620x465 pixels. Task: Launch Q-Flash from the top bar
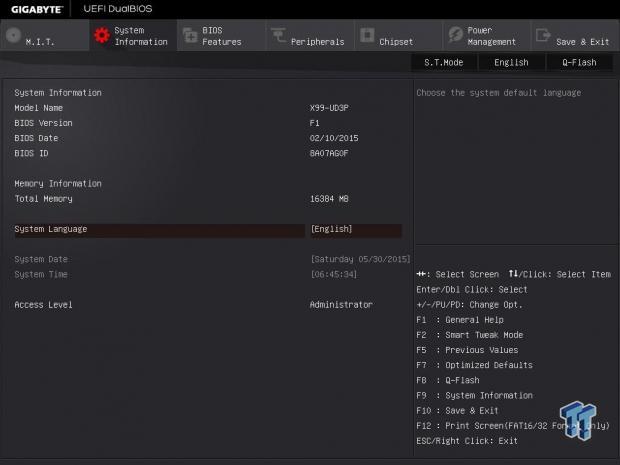point(579,62)
